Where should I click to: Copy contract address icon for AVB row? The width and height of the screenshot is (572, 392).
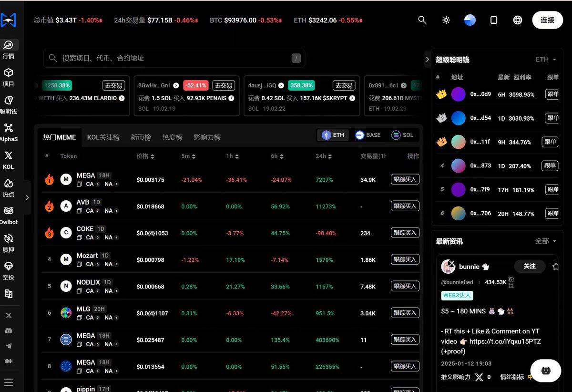[80, 211]
